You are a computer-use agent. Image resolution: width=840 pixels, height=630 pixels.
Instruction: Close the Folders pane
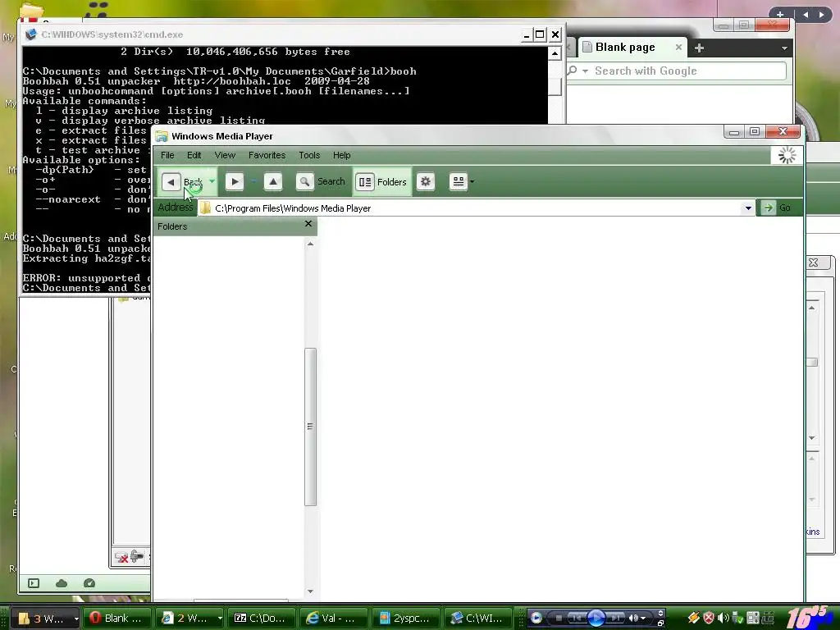click(x=308, y=224)
